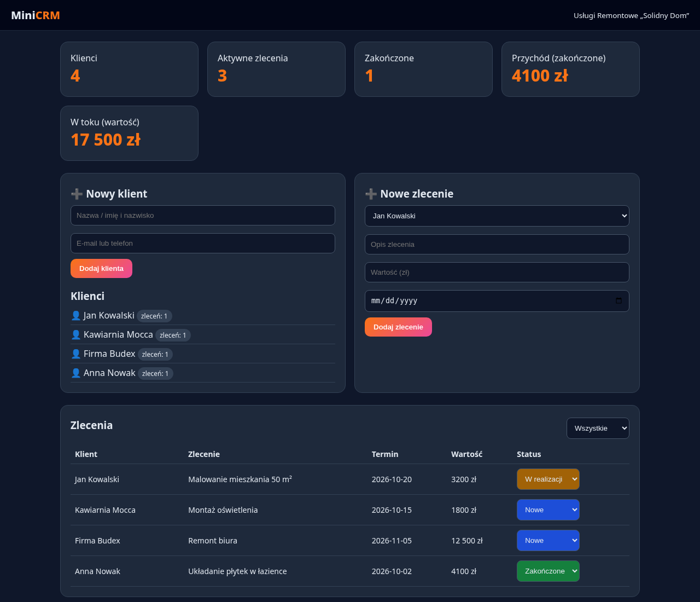Viewport: 700px width, 602px height.
Task: Click the Wartość column header
Action: coord(466,454)
